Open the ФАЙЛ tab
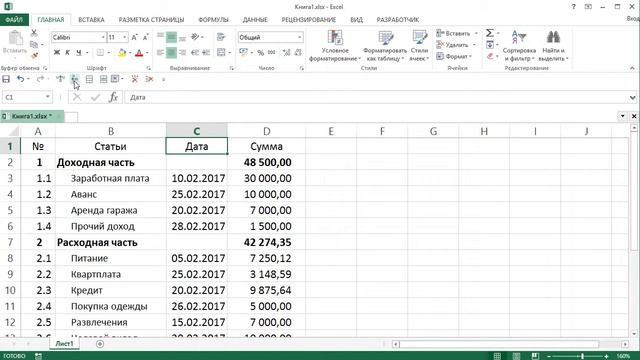 [14, 20]
